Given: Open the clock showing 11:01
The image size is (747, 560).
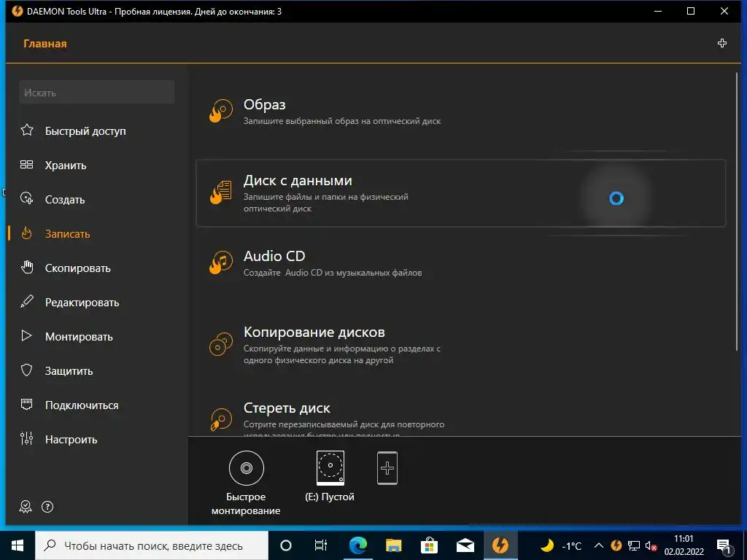Looking at the screenshot, I should point(684,545).
